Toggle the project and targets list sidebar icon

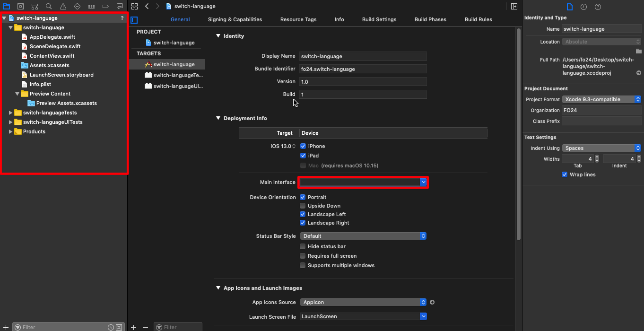134,20
